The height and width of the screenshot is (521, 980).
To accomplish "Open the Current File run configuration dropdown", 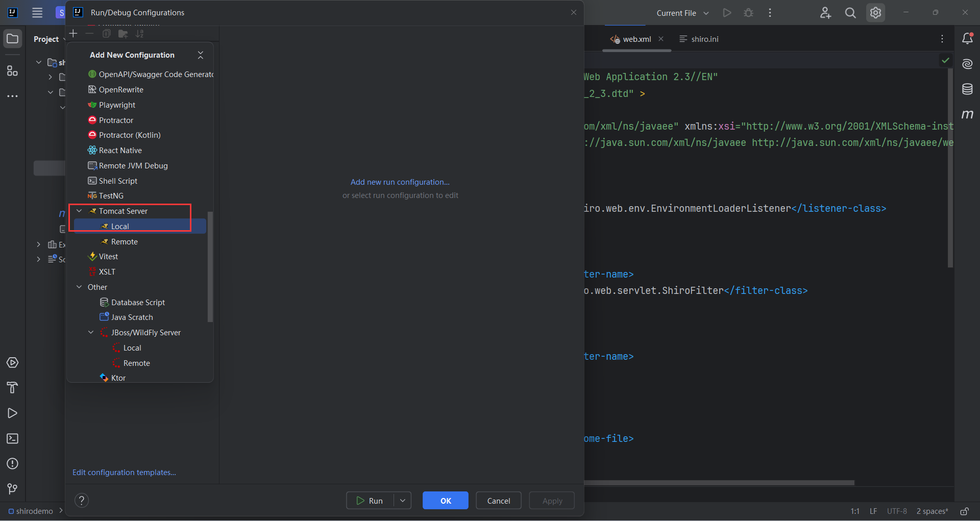I will coord(682,13).
